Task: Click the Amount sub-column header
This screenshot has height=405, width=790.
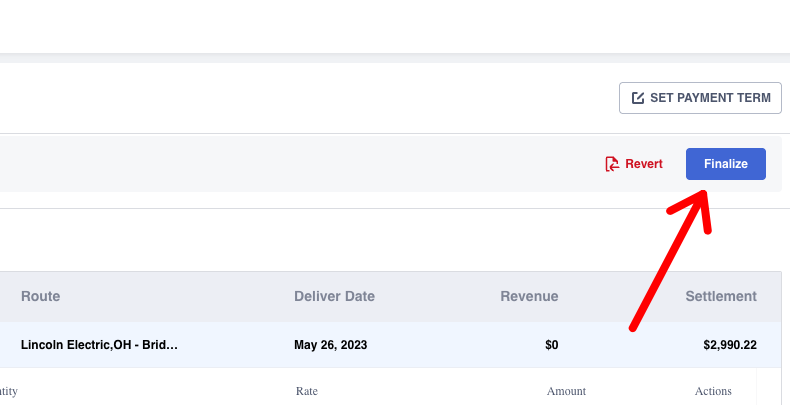Action: [566, 391]
